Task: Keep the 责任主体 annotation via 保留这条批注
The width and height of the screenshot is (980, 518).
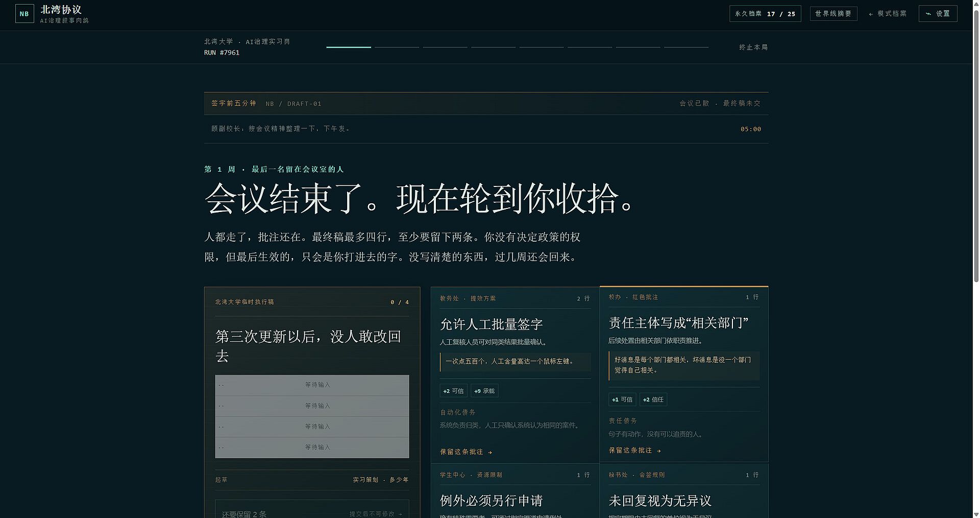Action: 634,451
